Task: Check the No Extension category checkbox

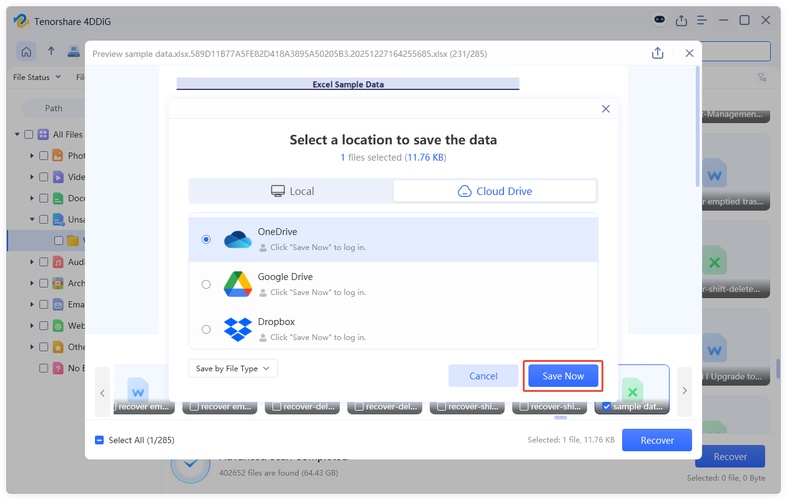Action: click(x=44, y=368)
